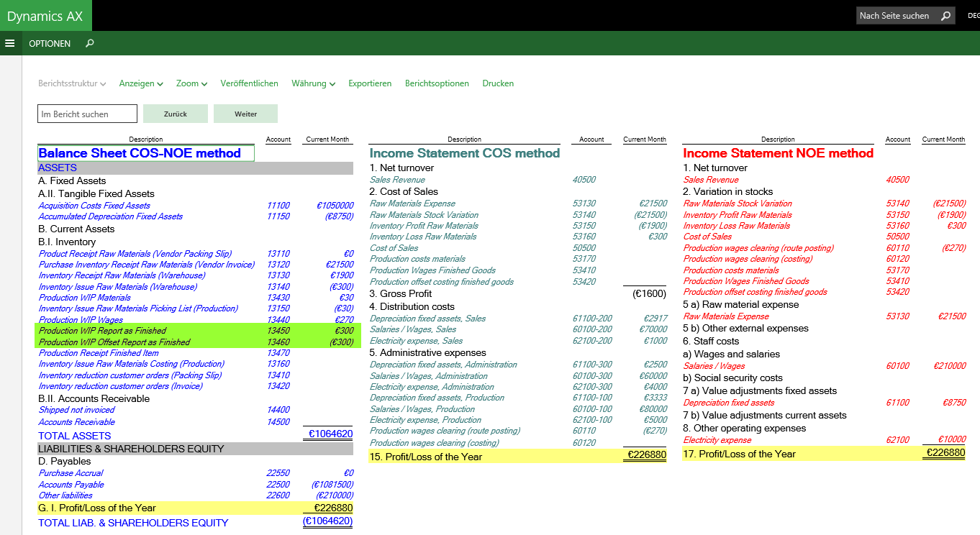
Task: Focus the 'Im Bericht suchen' search field
Action: point(87,114)
